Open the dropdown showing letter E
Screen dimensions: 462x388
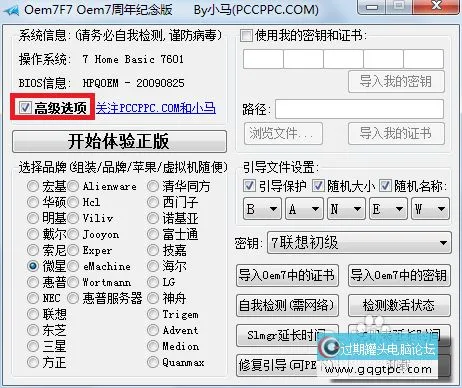[x=388, y=209]
